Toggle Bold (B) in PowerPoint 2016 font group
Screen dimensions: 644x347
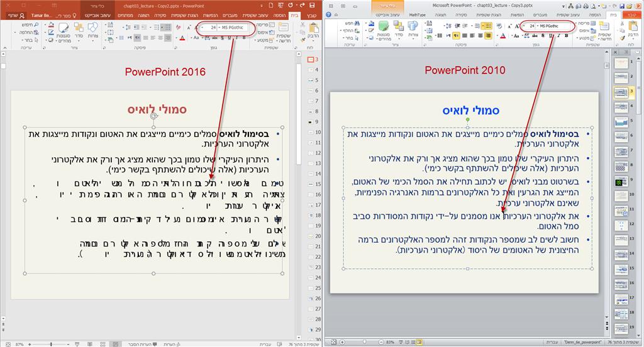(244, 38)
